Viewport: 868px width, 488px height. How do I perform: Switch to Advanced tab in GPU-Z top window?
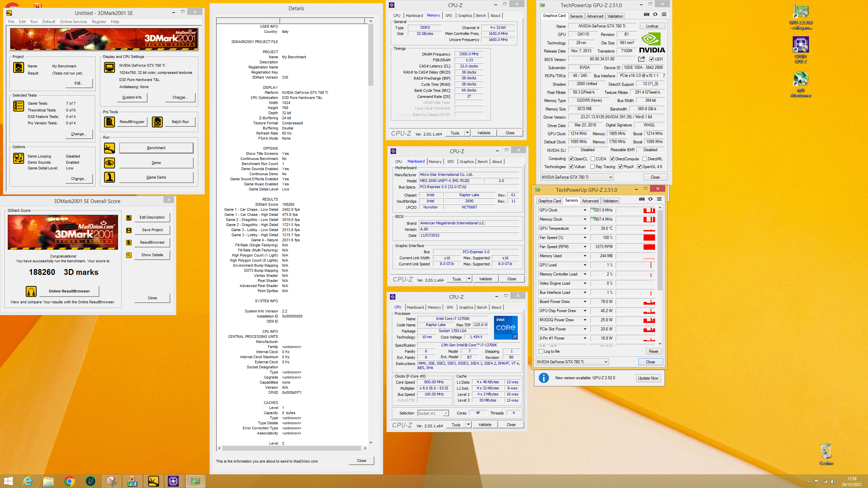click(595, 16)
